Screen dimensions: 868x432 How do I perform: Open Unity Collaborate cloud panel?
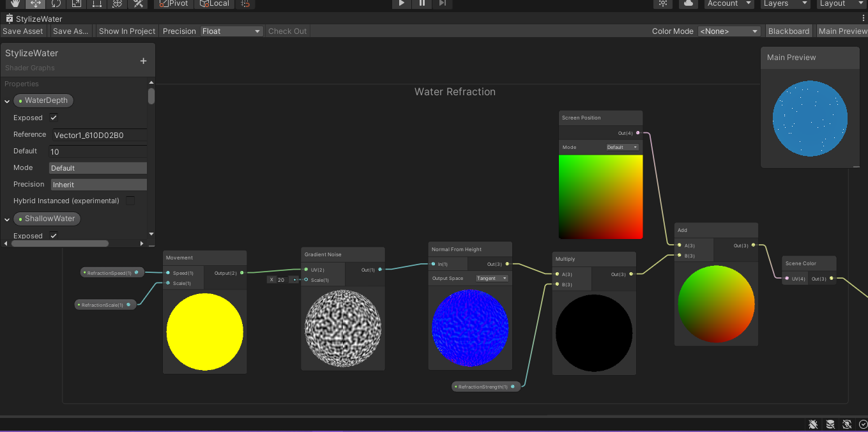[688, 4]
